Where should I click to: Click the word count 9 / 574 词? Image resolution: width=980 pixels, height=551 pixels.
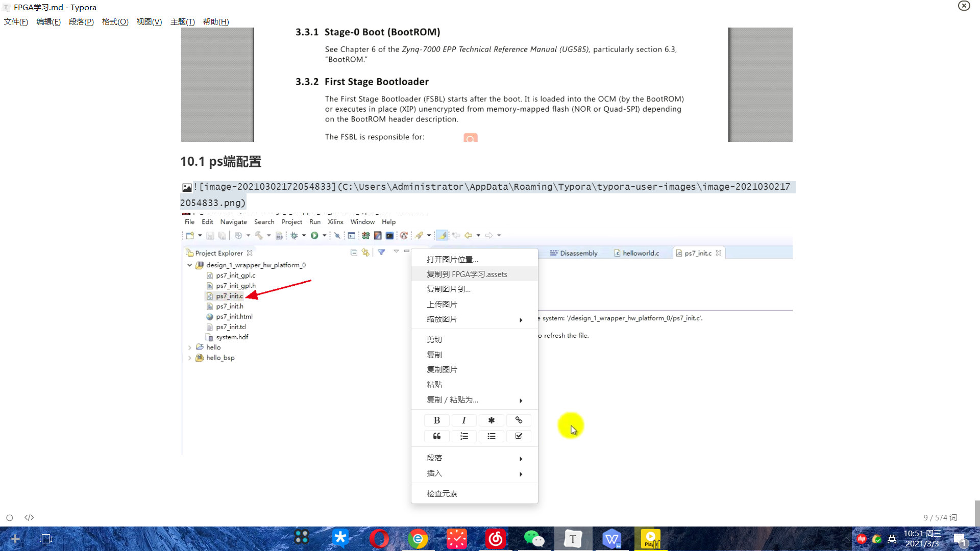click(x=940, y=518)
